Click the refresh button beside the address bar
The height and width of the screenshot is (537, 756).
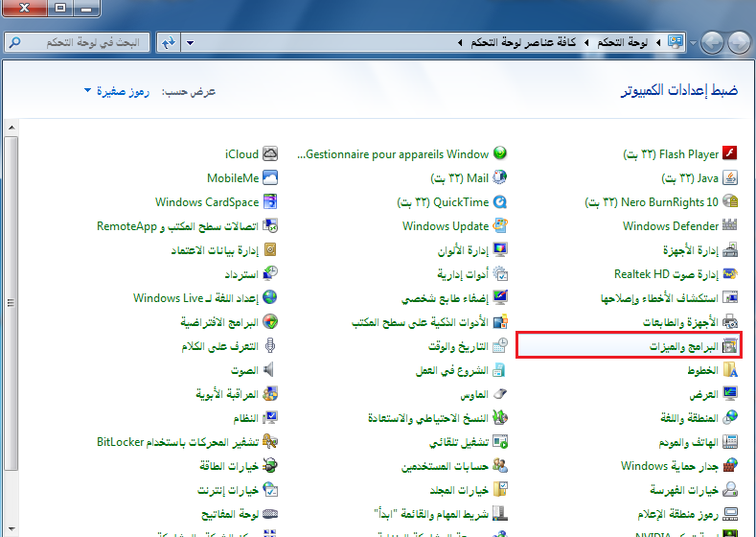169,43
